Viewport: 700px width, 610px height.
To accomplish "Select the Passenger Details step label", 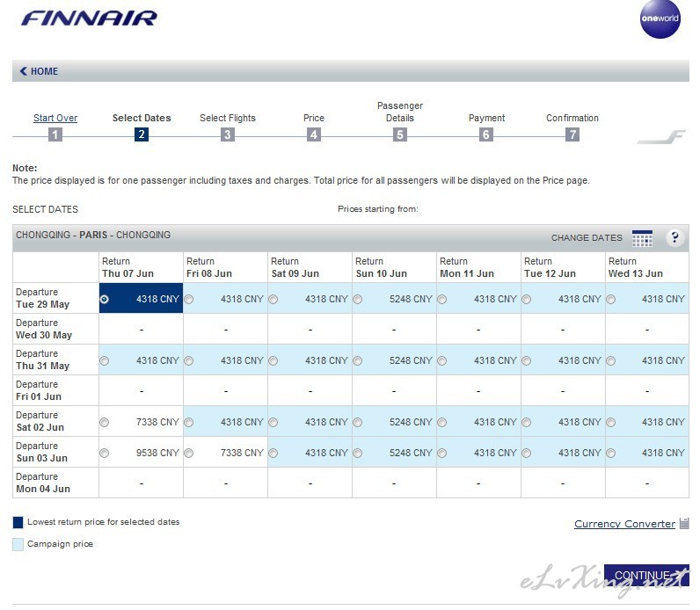I will [400, 112].
